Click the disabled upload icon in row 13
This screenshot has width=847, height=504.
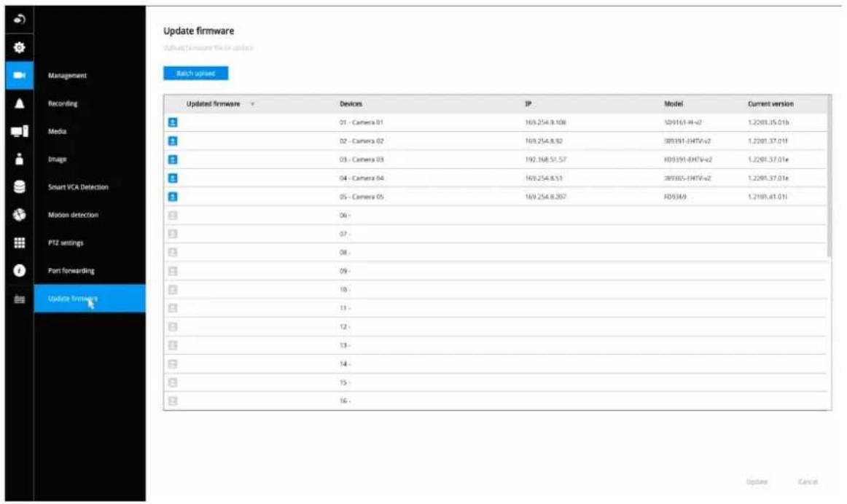click(x=173, y=345)
